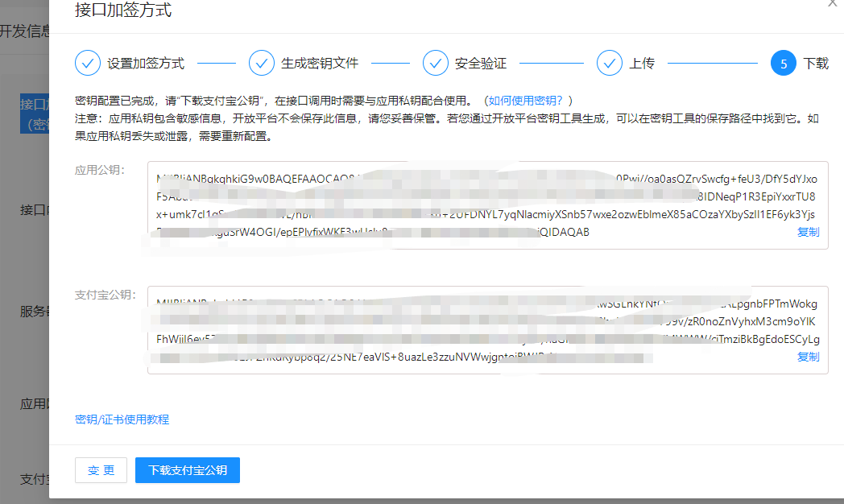The image size is (844, 504).
Task: Select the 上传 step label
Action: pyautogui.click(x=642, y=64)
